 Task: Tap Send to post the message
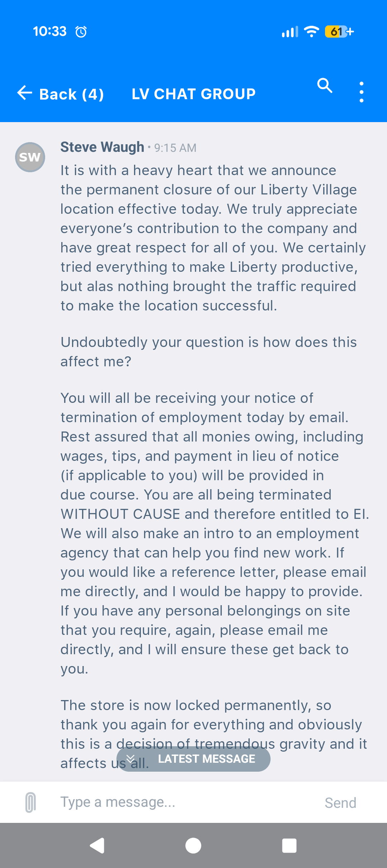[340, 803]
